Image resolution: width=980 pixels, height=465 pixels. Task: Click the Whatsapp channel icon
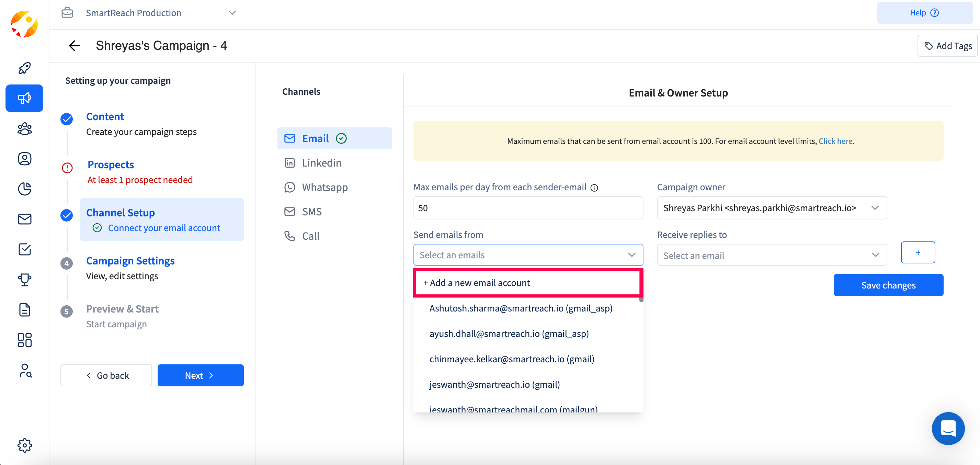pyautogui.click(x=289, y=187)
